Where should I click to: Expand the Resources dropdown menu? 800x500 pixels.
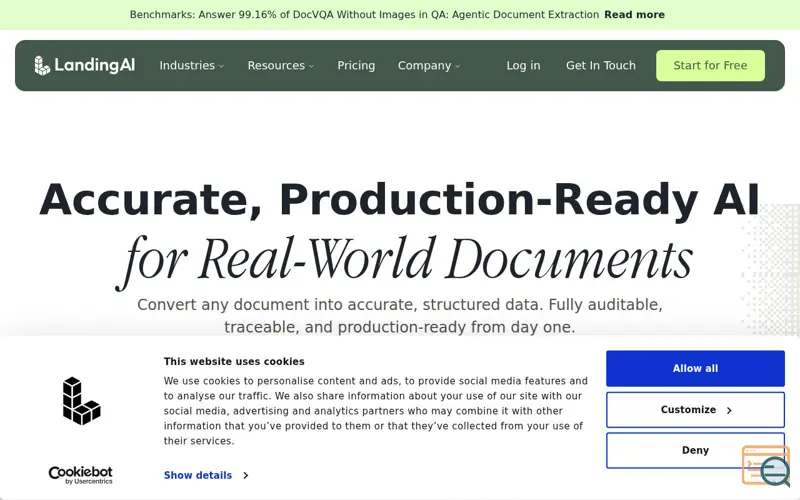tap(281, 65)
